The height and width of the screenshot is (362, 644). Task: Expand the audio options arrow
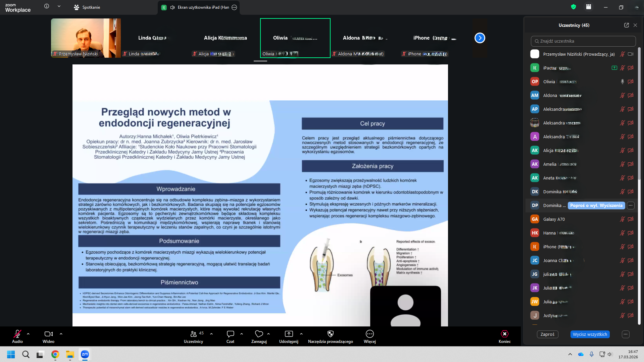tap(28, 334)
